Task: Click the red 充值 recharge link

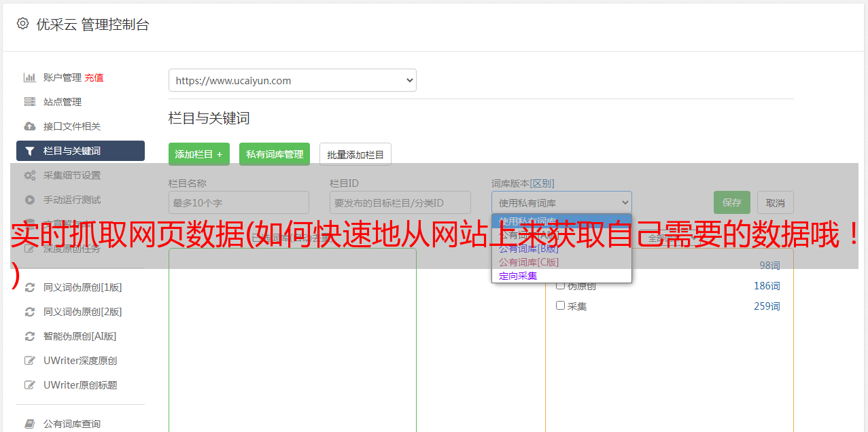Action: click(94, 77)
